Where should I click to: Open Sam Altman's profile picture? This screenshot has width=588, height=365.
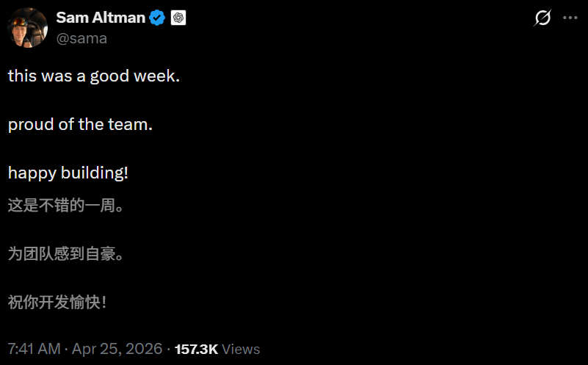[x=27, y=27]
